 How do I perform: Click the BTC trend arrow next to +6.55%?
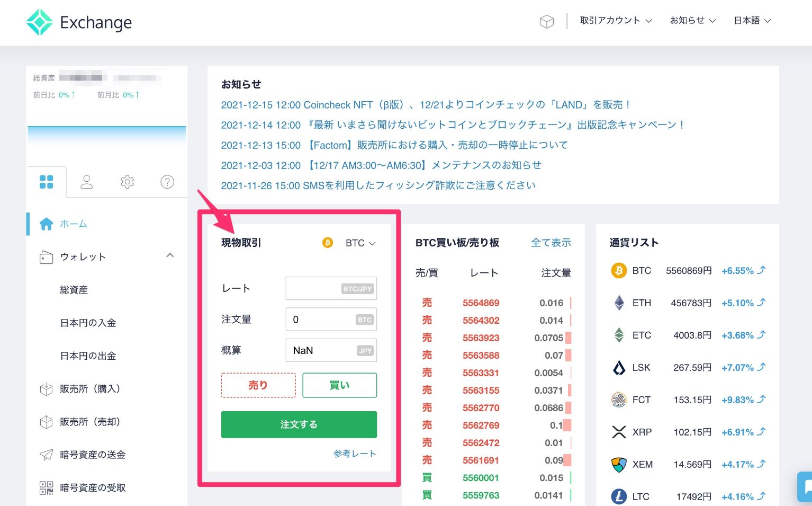pyautogui.click(x=761, y=270)
